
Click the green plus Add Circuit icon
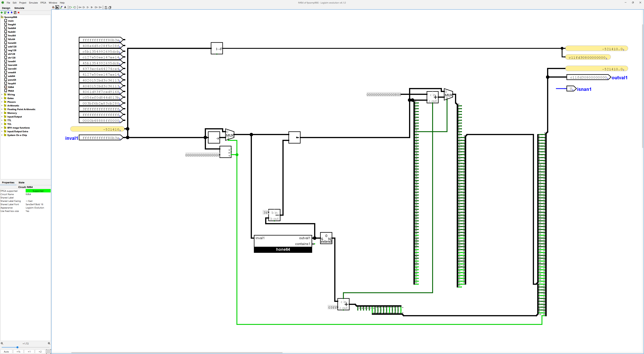click(x=2, y=13)
